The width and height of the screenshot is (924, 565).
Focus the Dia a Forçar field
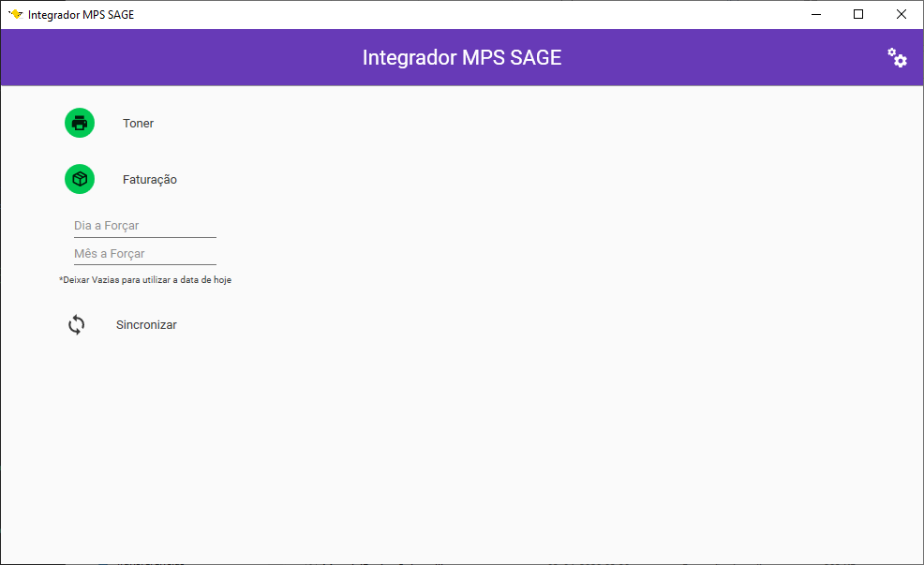click(145, 226)
